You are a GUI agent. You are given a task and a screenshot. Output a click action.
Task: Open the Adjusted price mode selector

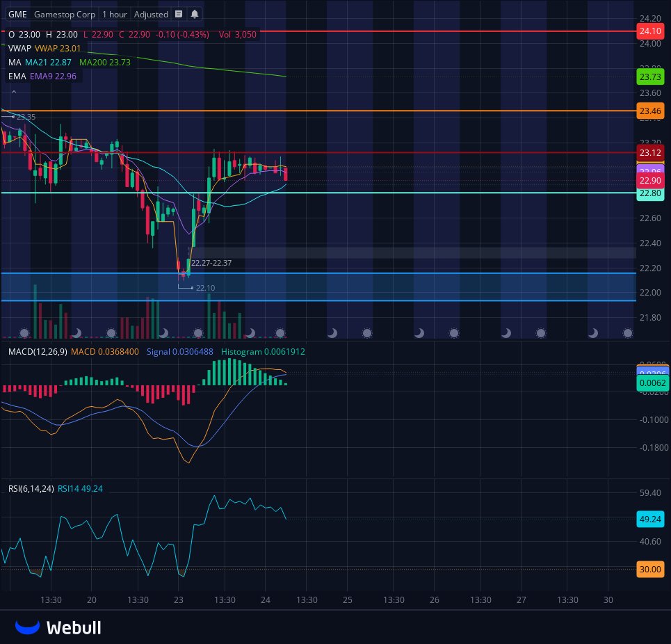pos(151,14)
